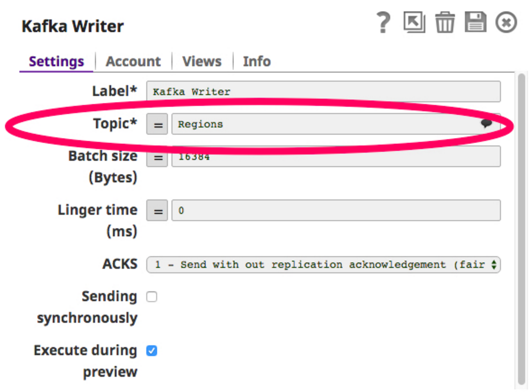Save settings with the floppy disk icon
The width and height of the screenshot is (532, 392).
[476, 22]
